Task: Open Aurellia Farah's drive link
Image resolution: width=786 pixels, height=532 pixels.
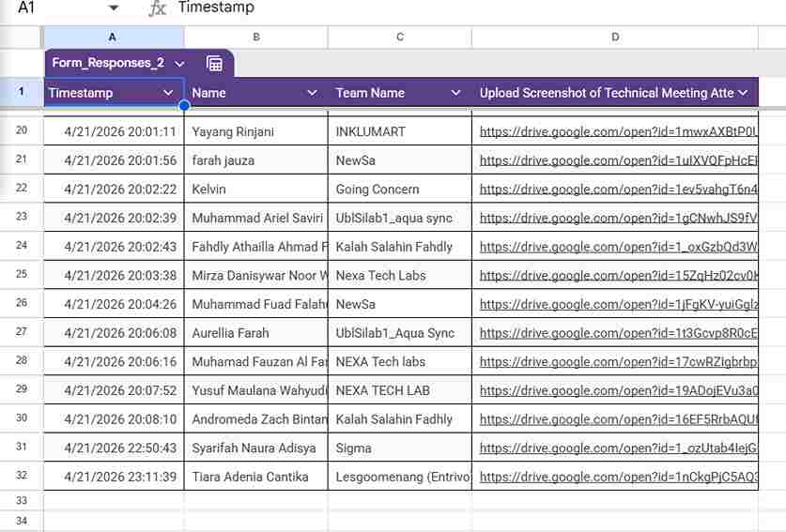Action: (619, 333)
